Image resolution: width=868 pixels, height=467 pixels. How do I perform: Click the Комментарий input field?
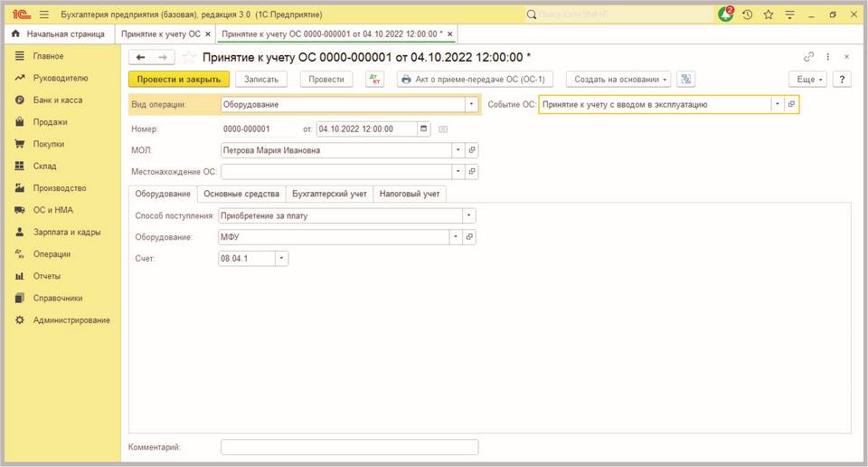[x=349, y=447]
